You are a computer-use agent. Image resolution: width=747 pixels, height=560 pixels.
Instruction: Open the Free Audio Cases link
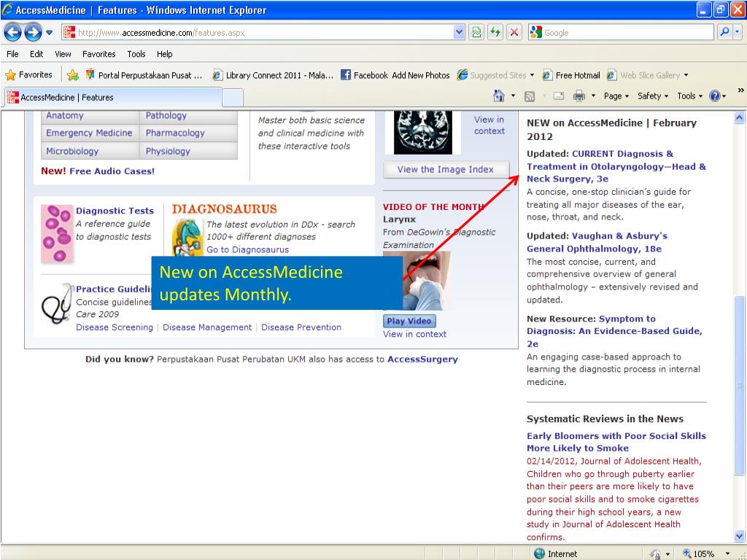[x=112, y=171]
